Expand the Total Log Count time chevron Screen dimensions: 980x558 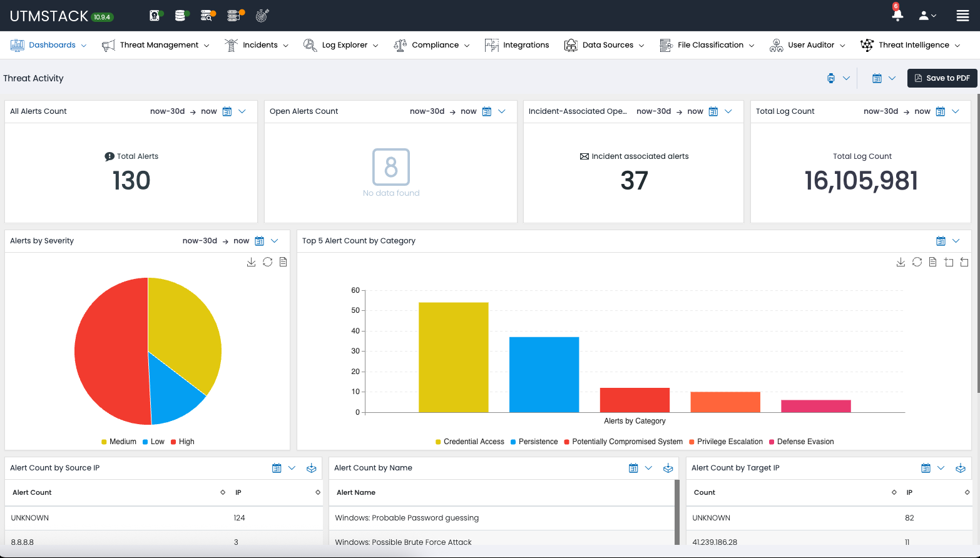(x=956, y=111)
